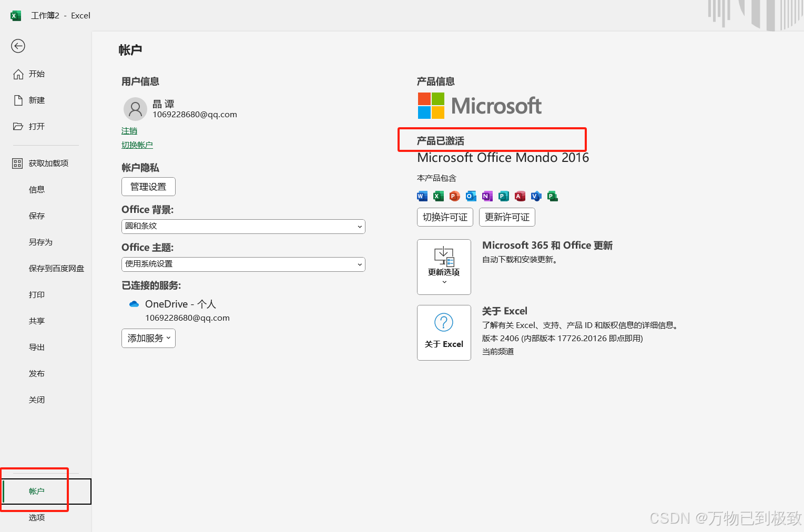Viewport: 804px width, 532px height.
Task: Click the open folder icon beside 打开
Action: click(18, 127)
